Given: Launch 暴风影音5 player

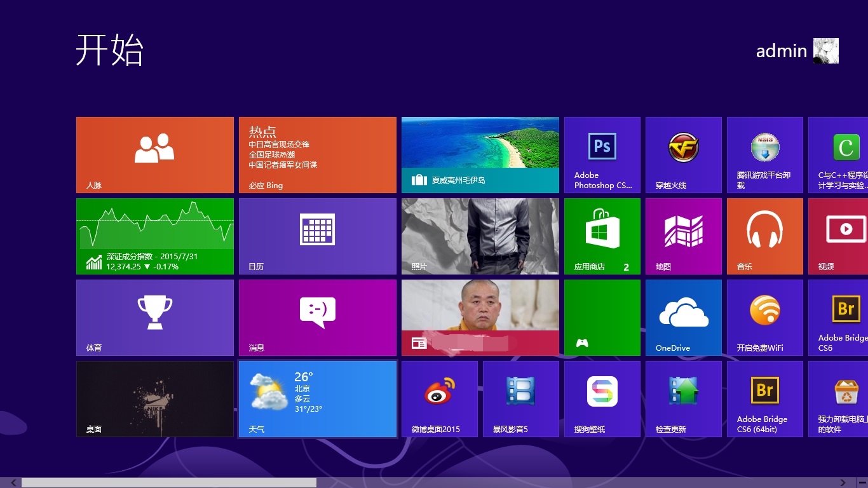Looking at the screenshot, I should 520,398.
